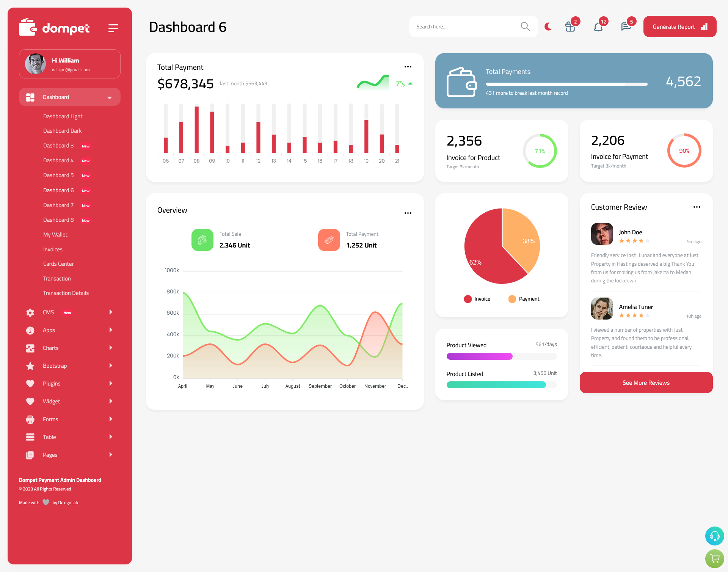Select Dashboard Light menu item

click(x=63, y=116)
